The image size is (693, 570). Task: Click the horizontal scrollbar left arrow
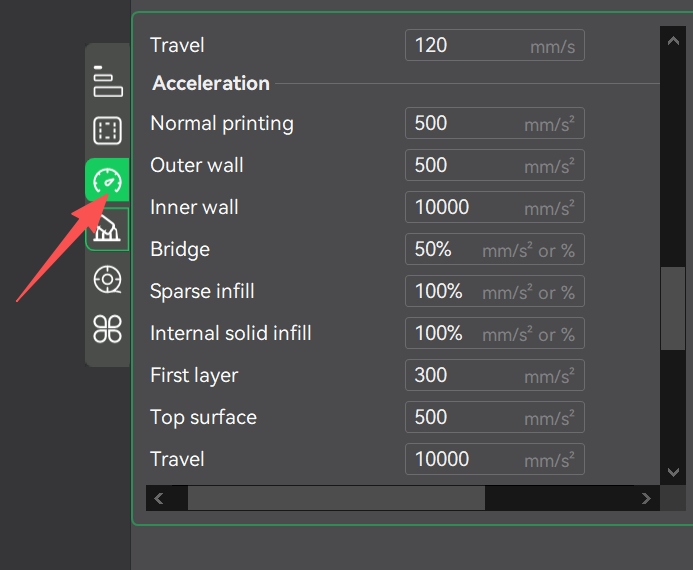[159, 498]
